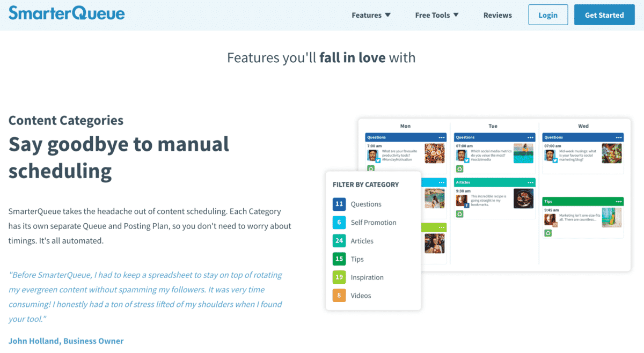Viewport: 644px width, 353px height.
Task: Click the image on Monday's lime green card
Action: tap(435, 244)
